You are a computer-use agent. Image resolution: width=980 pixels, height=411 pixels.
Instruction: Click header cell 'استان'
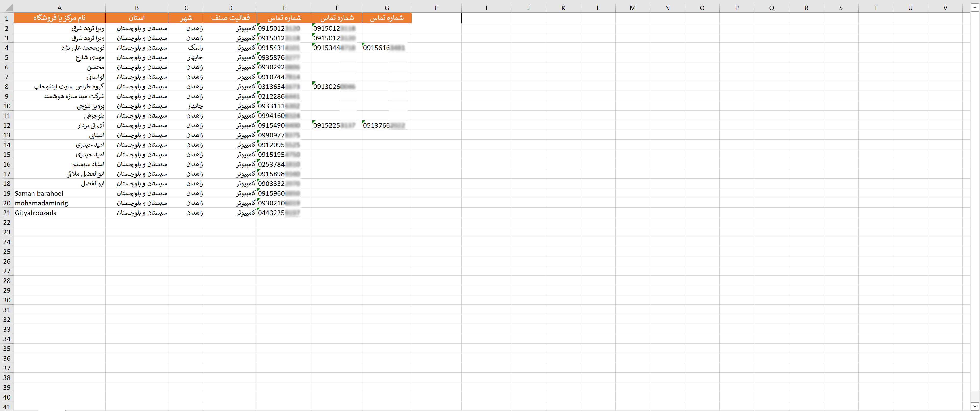click(x=137, y=18)
